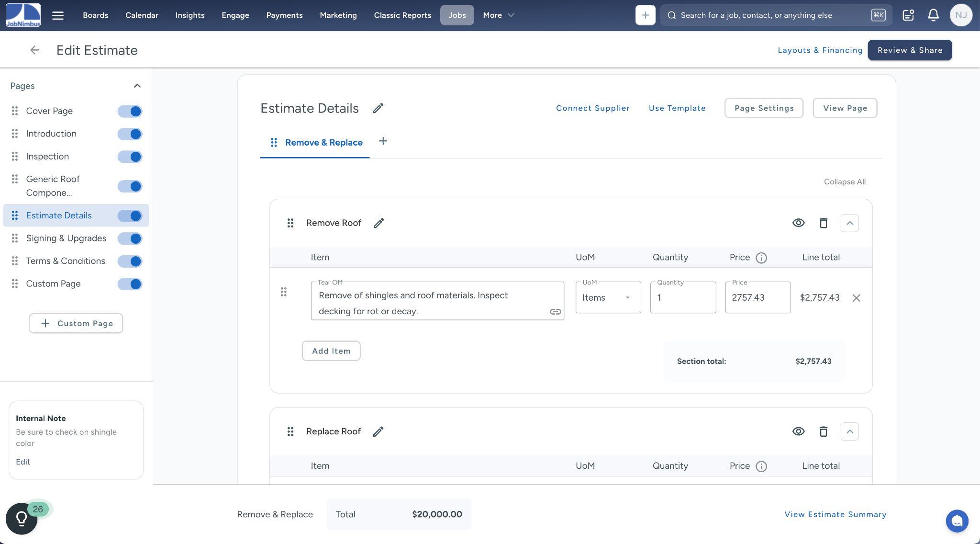Hide the Remove Roof section with eye icon
This screenshot has width=980, height=544.
coord(798,223)
